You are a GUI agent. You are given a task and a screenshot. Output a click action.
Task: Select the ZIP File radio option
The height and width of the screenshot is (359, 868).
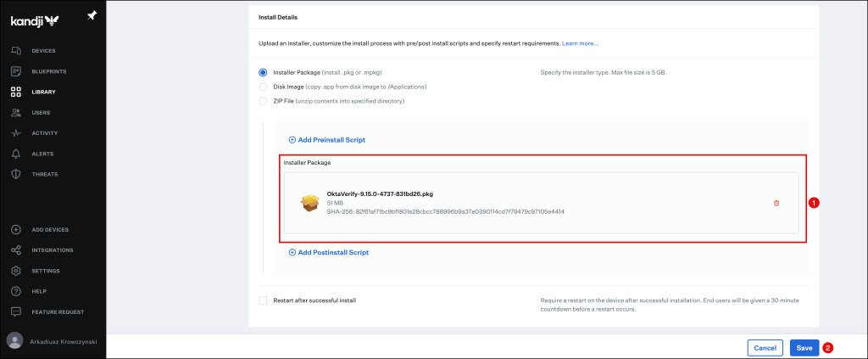263,101
